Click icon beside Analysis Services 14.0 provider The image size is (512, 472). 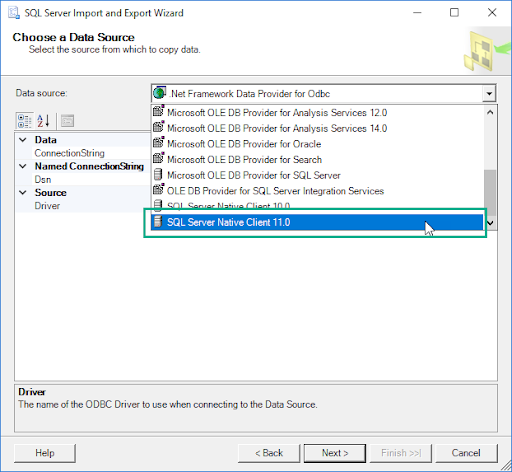tap(159, 126)
